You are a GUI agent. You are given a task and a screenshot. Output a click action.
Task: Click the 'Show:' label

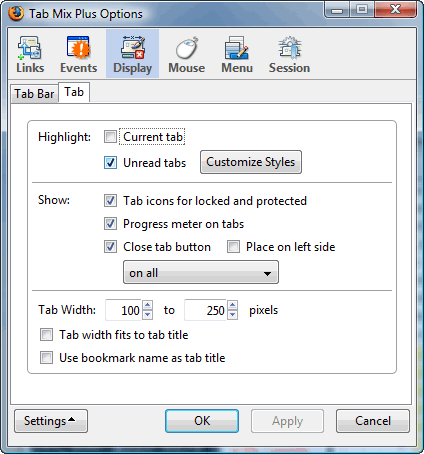click(54, 200)
